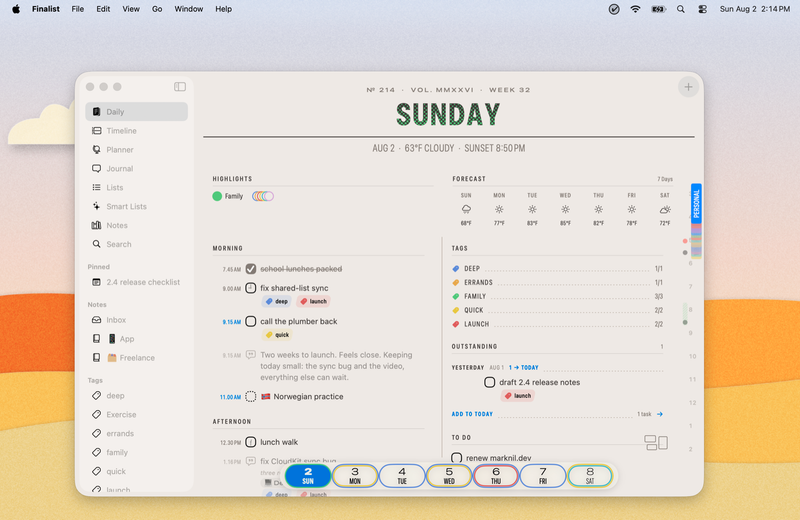Image resolution: width=800 pixels, height=520 pixels.
Task: Check off call the plumber back
Action: click(251, 321)
